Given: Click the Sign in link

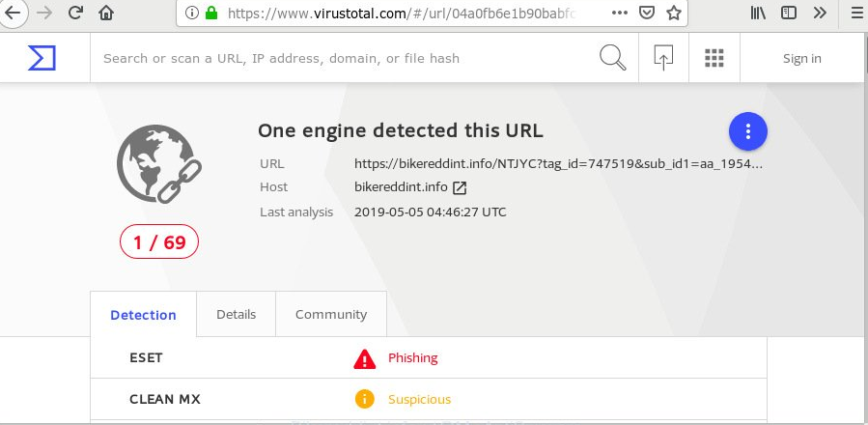Looking at the screenshot, I should pyautogui.click(x=801, y=58).
